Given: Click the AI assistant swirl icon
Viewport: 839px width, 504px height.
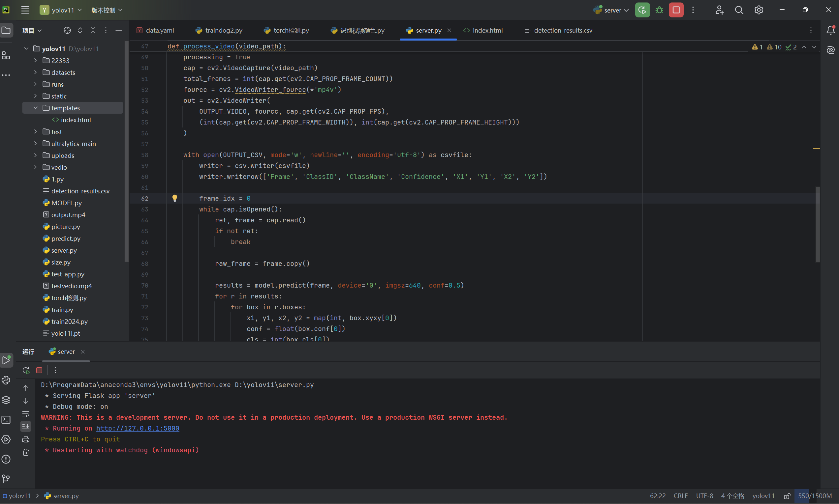Looking at the screenshot, I should coord(830,50).
